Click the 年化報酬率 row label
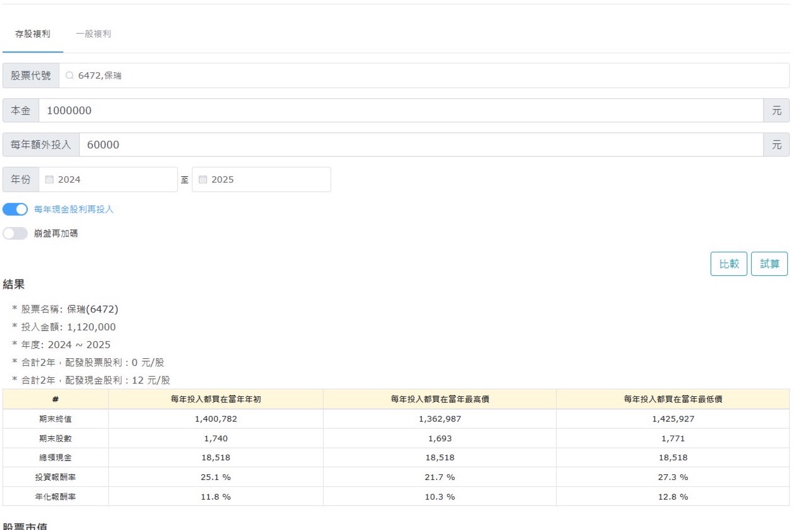 56,496
